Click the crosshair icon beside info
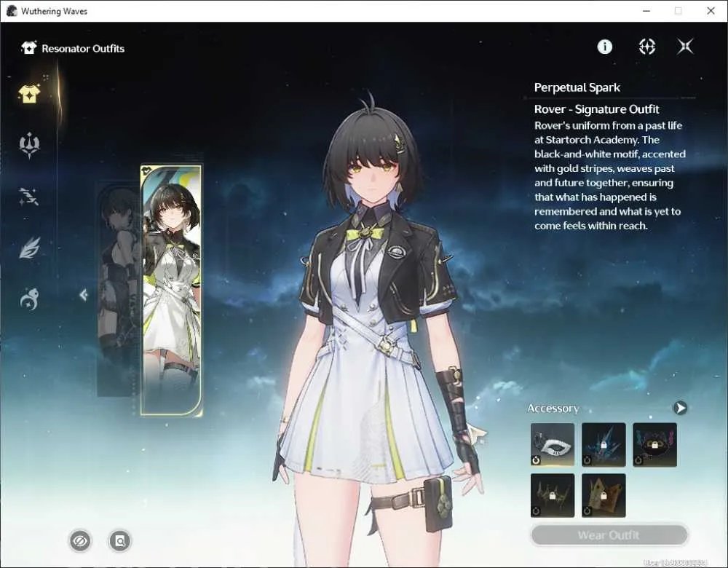Viewport: 728px width, 568px height. [x=646, y=47]
